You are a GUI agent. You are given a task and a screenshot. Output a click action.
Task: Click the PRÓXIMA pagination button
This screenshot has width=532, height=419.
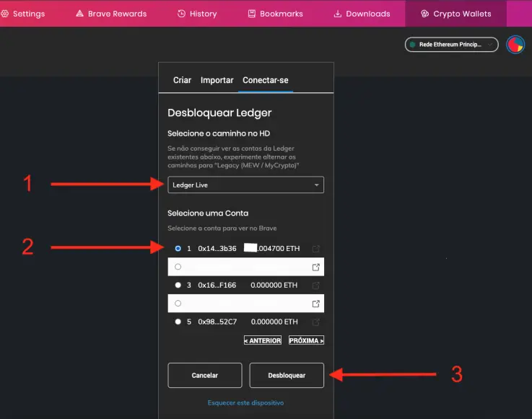pyautogui.click(x=306, y=340)
